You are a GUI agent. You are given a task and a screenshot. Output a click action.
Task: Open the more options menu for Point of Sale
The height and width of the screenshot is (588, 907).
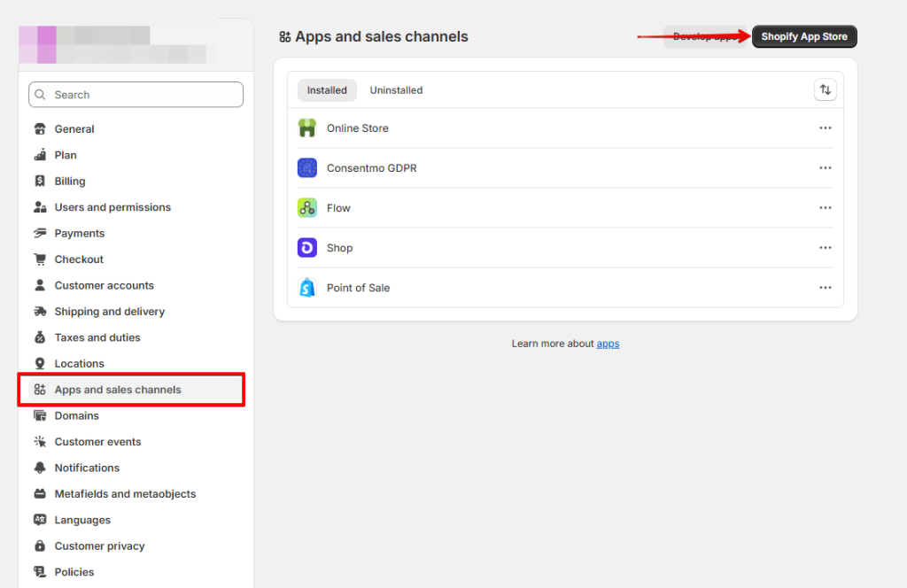tap(826, 287)
